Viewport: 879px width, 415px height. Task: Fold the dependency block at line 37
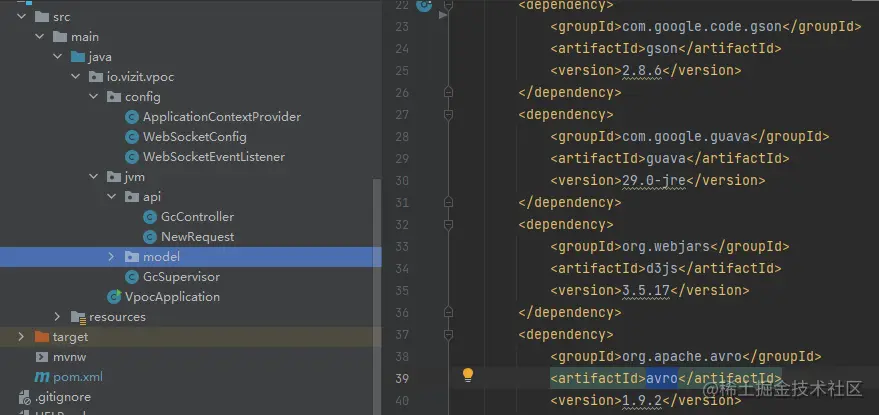click(447, 335)
